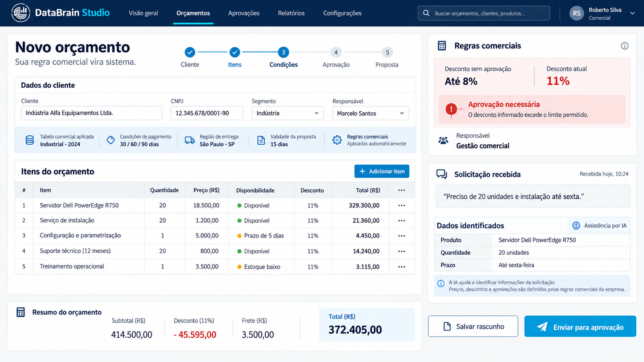
Task: Click the Adicionar item button
Action: click(x=382, y=171)
